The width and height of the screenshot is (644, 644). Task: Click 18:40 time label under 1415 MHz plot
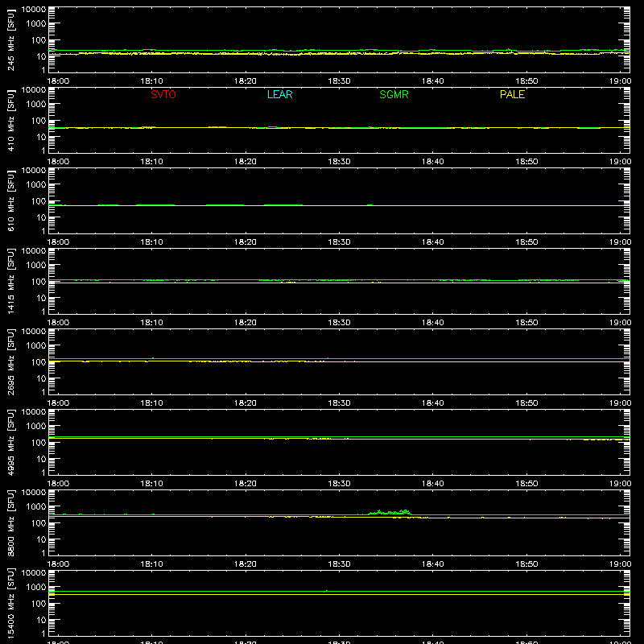coord(433,323)
